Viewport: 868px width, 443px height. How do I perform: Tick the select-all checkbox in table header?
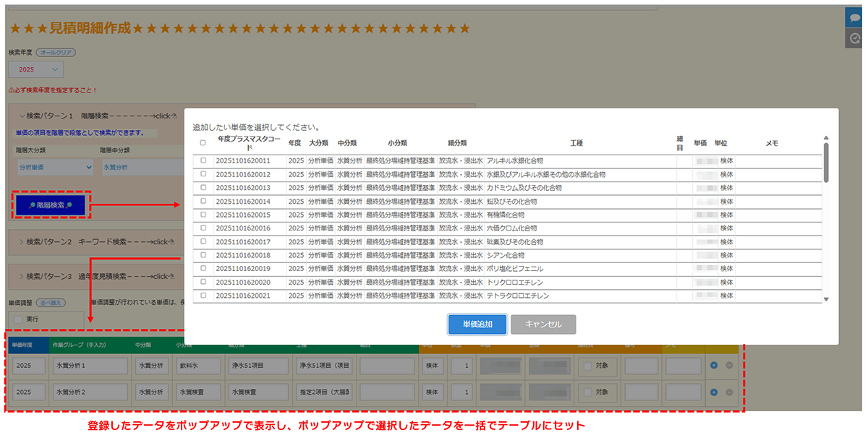tap(203, 143)
